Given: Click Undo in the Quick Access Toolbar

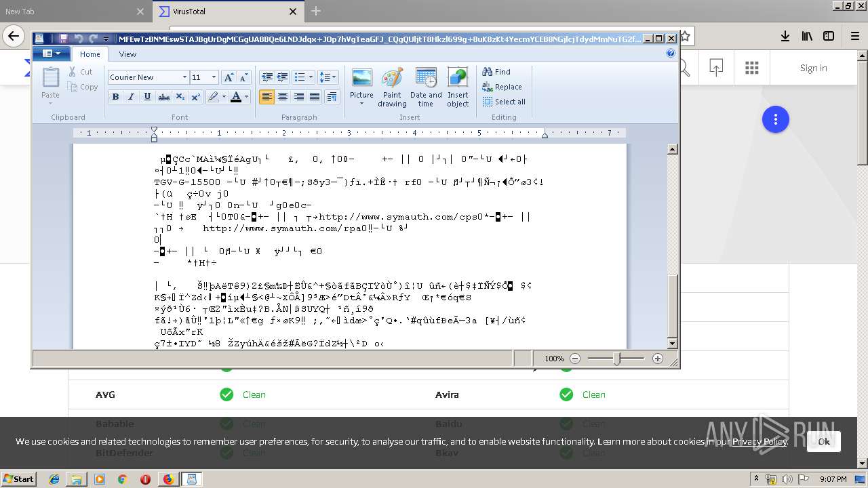Looking at the screenshot, I should pos(79,39).
